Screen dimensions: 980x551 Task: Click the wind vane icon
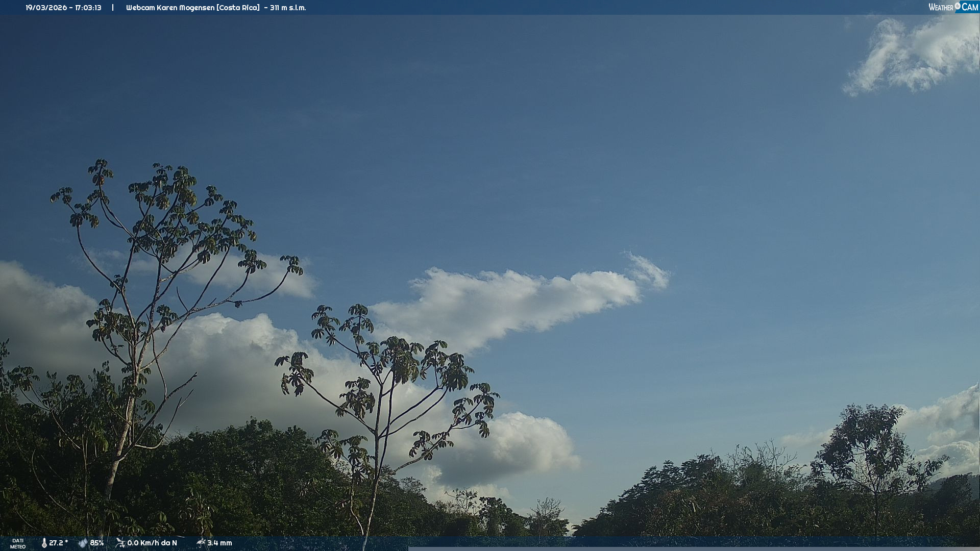click(120, 543)
